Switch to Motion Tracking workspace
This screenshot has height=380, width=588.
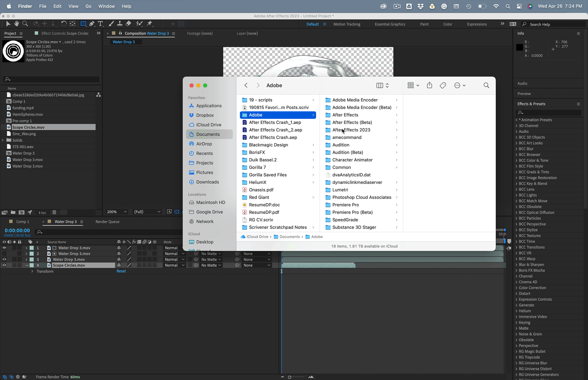[347, 24]
